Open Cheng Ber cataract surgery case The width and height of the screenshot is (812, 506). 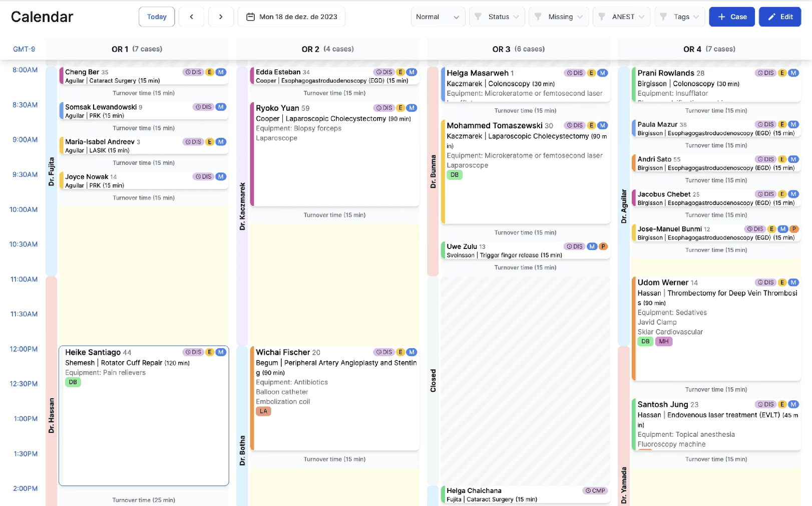[x=144, y=76]
